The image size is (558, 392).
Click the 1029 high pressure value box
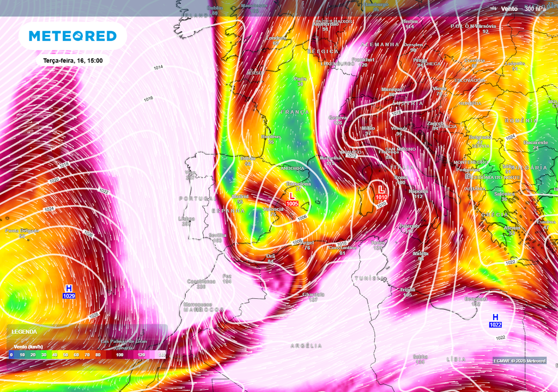(69, 296)
